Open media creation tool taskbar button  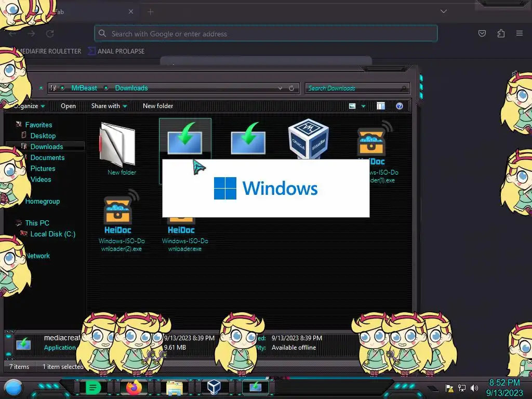click(256, 387)
